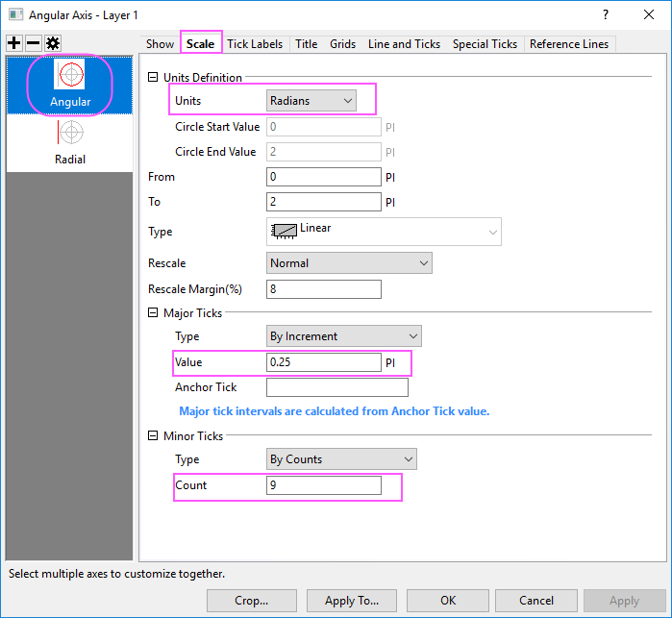
Task: Click the minus icon to remove axis
Action: [x=33, y=44]
